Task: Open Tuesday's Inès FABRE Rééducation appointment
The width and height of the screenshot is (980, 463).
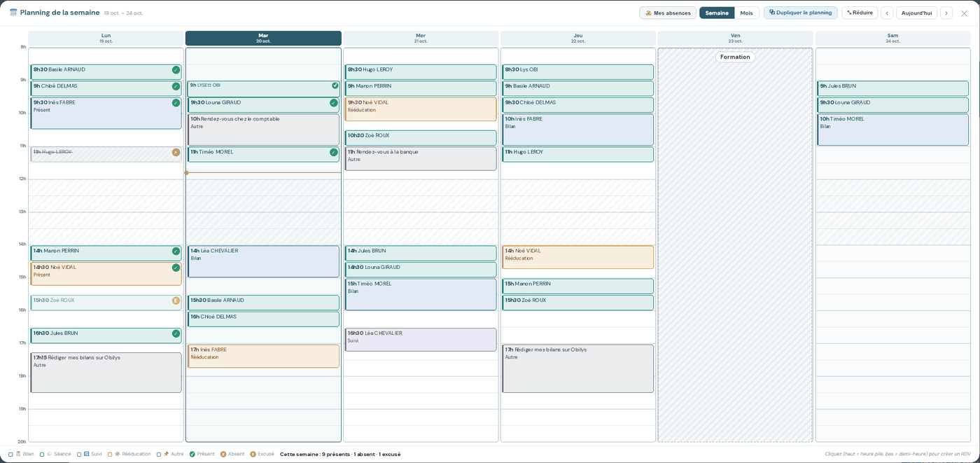Action: [x=263, y=356]
